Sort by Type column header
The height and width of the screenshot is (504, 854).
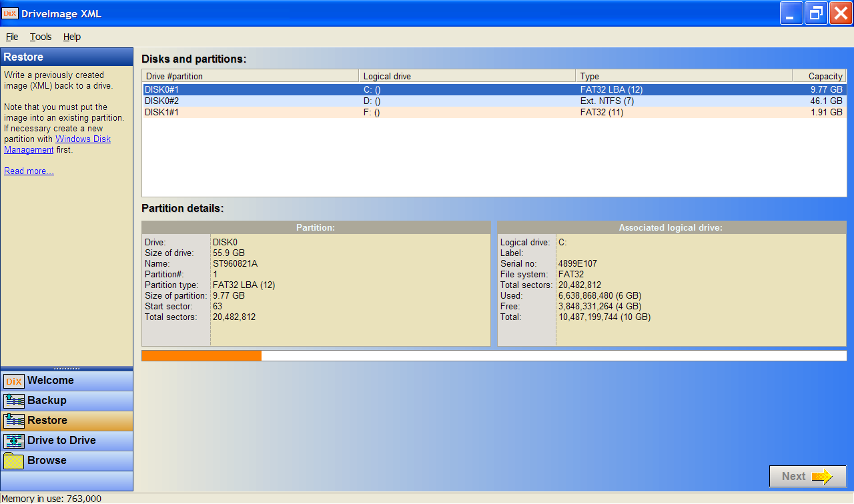684,76
